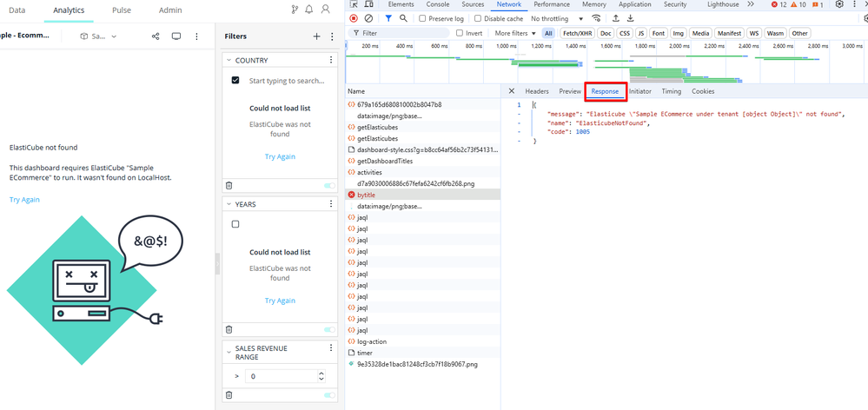
Task: Close the request details pane
Action: coord(512,91)
